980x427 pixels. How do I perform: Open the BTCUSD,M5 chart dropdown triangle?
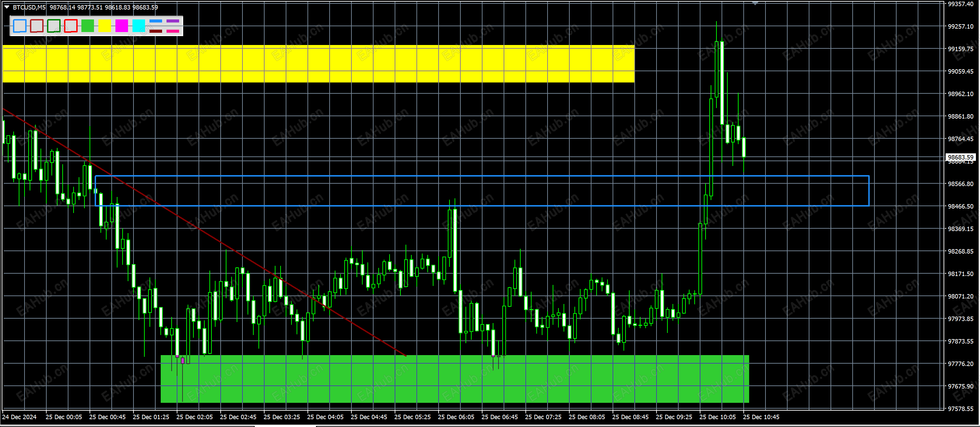coord(7,7)
